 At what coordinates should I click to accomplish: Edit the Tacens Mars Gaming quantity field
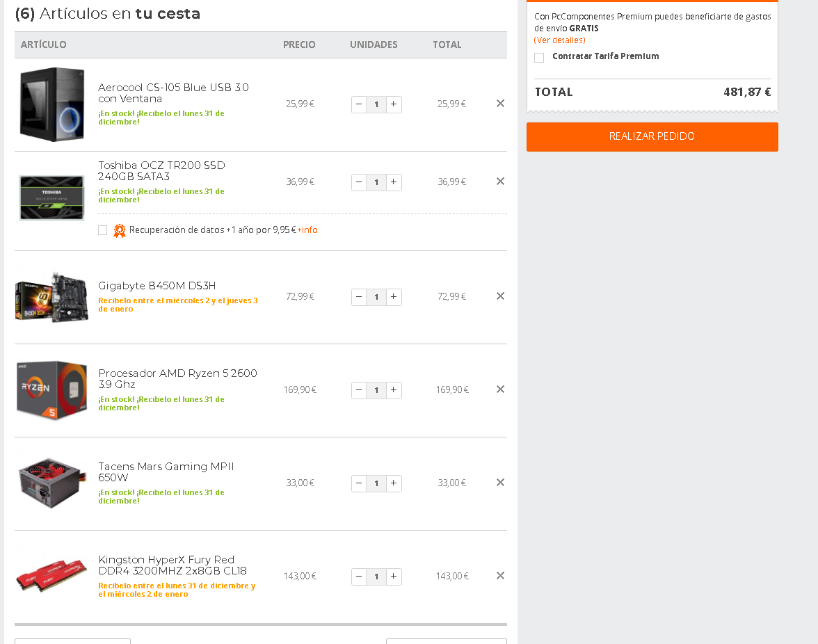(x=376, y=483)
